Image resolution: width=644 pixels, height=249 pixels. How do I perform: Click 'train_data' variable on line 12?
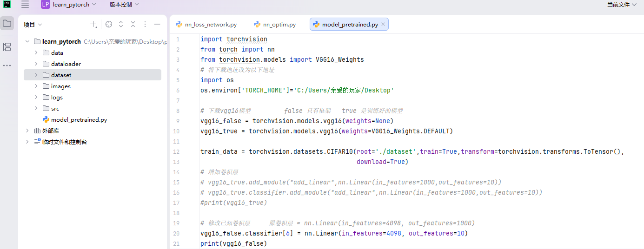pos(219,151)
